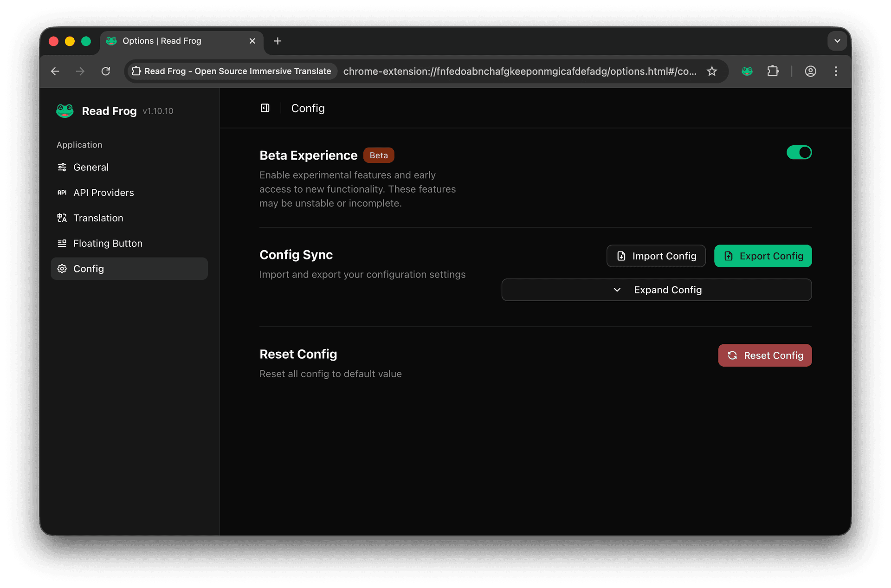Open the browser three-dot menu
This screenshot has height=588, width=891.
click(835, 71)
